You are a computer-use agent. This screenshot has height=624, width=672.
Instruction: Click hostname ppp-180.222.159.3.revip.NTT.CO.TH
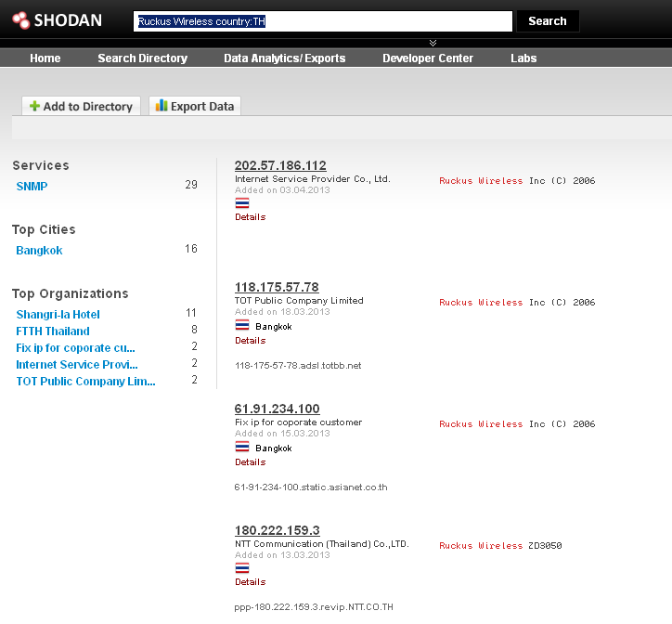click(314, 607)
